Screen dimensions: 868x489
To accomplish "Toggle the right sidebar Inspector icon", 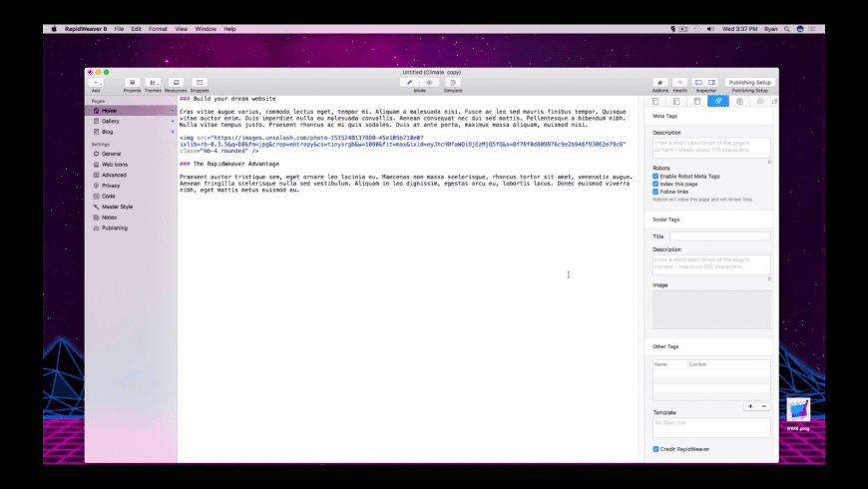I will (x=712, y=83).
